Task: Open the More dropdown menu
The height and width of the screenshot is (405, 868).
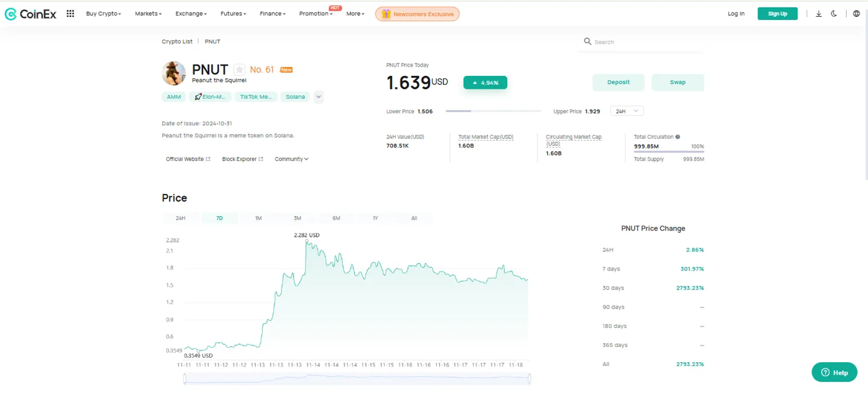Action: point(355,14)
